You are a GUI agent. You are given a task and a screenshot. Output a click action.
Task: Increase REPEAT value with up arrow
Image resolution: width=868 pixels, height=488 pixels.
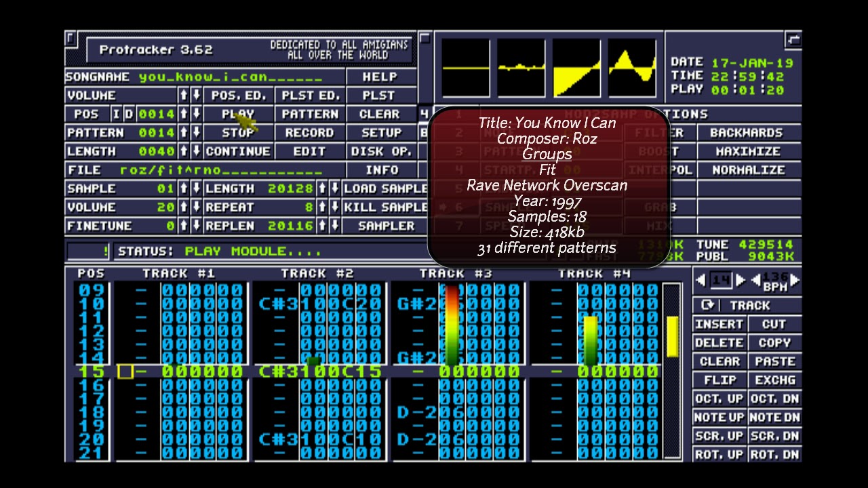(322, 207)
